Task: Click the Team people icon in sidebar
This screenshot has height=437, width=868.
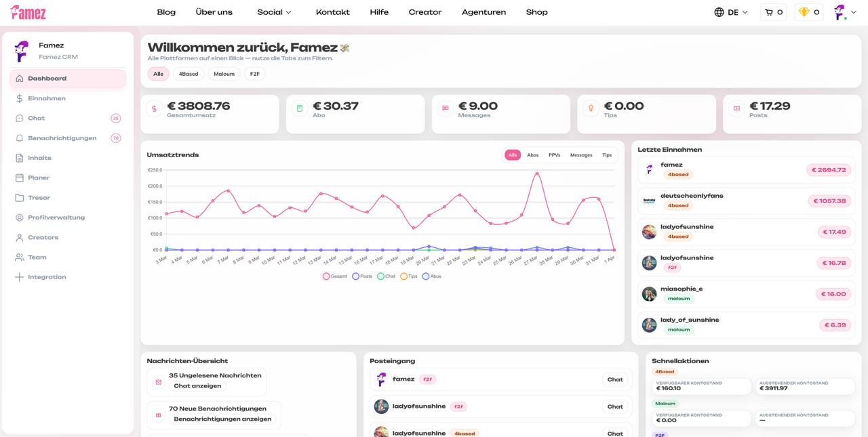Action: [x=20, y=257]
